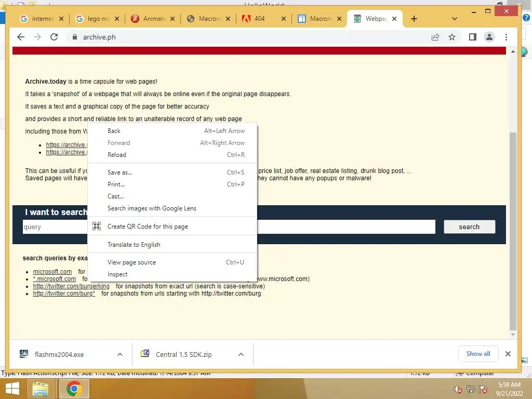Open the twitter.com/burg* example link
532x399 pixels.
pyautogui.click(x=64, y=294)
